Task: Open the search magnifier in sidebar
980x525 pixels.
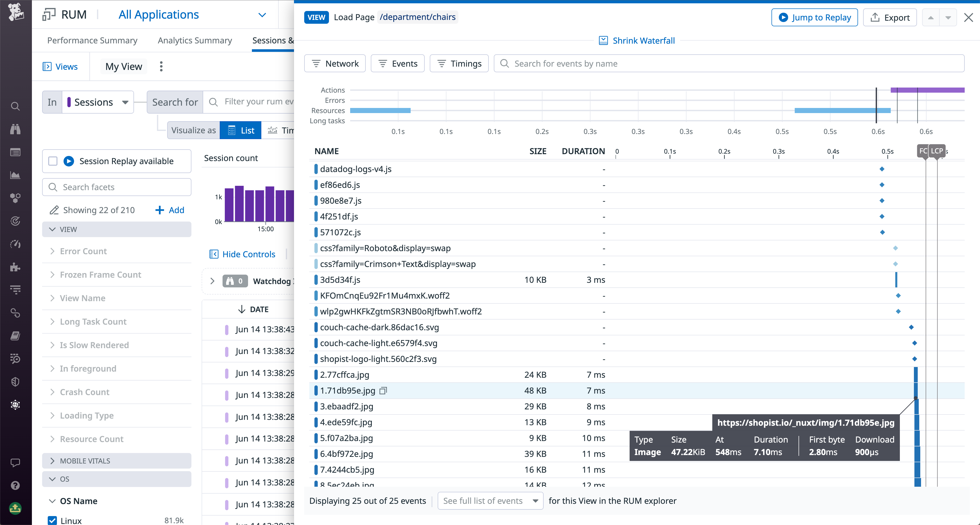Action: [15, 106]
